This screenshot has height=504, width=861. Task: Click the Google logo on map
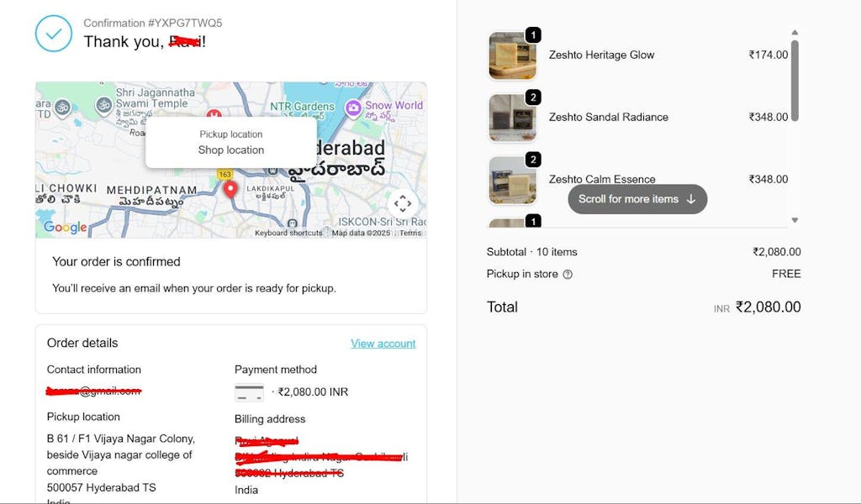coord(66,227)
